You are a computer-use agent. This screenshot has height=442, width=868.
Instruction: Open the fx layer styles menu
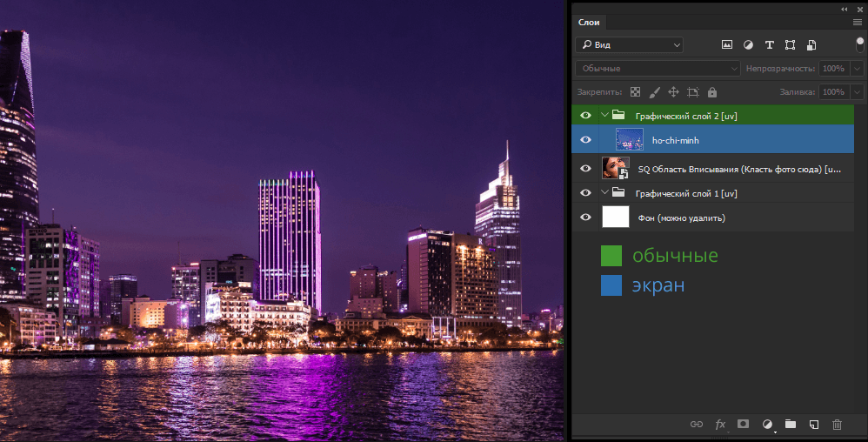tap(720, 424)
